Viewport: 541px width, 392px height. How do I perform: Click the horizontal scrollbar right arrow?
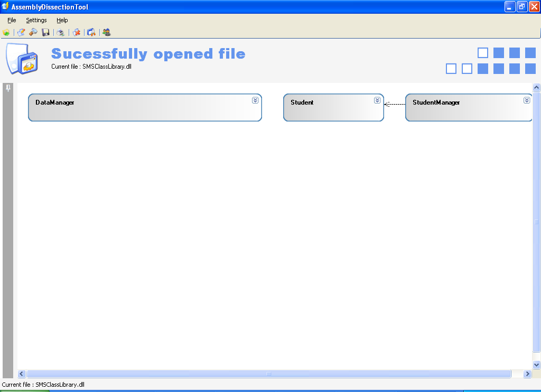(527, 374)
